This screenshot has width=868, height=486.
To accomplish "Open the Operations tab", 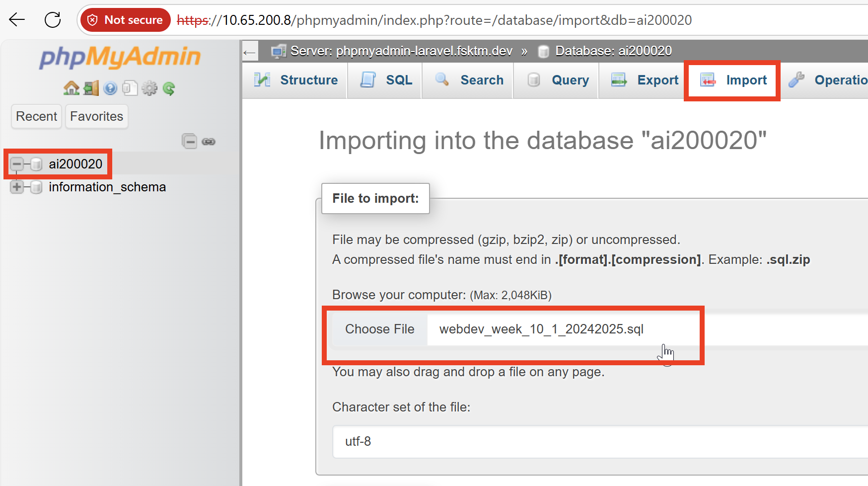I will click(824, 80).
